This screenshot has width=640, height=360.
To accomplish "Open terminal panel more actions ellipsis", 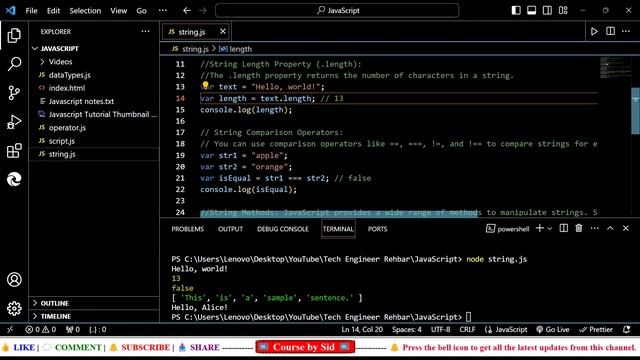I will pyautogui.click(x=594, y=229).
